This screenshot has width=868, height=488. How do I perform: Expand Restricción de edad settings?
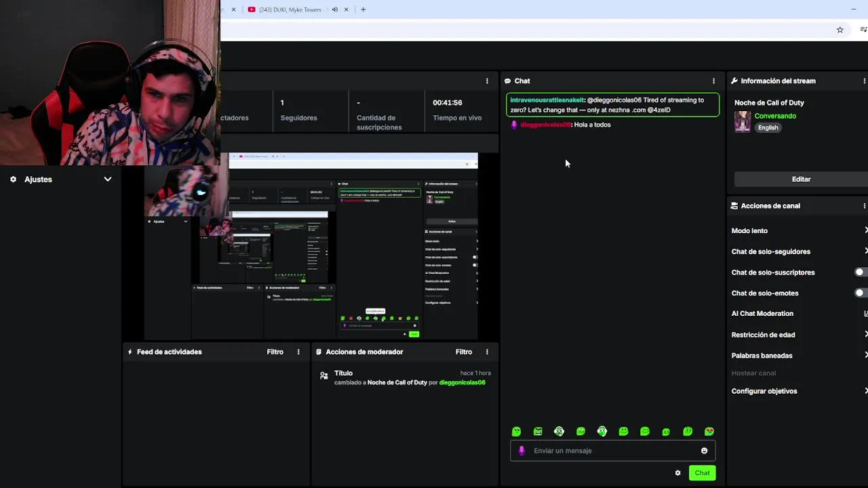866,335
